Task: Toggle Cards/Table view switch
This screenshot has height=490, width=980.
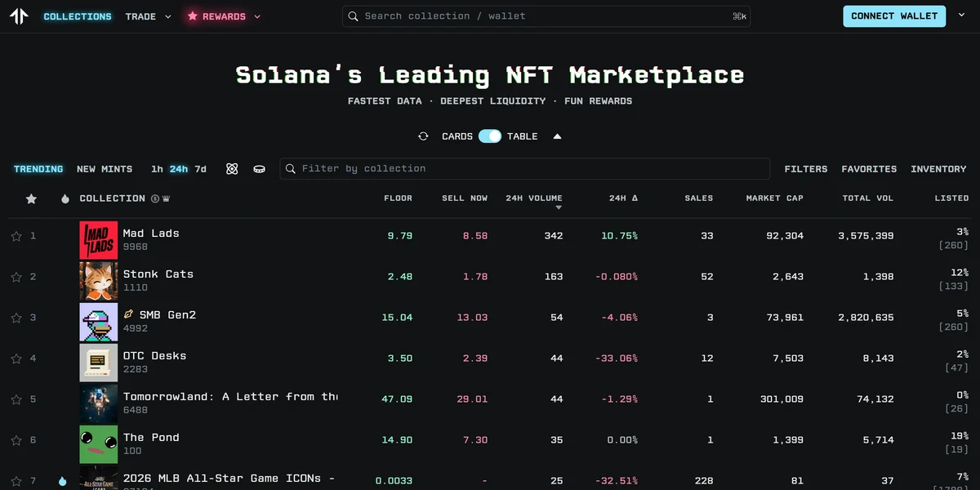Action: click(490, 136)
